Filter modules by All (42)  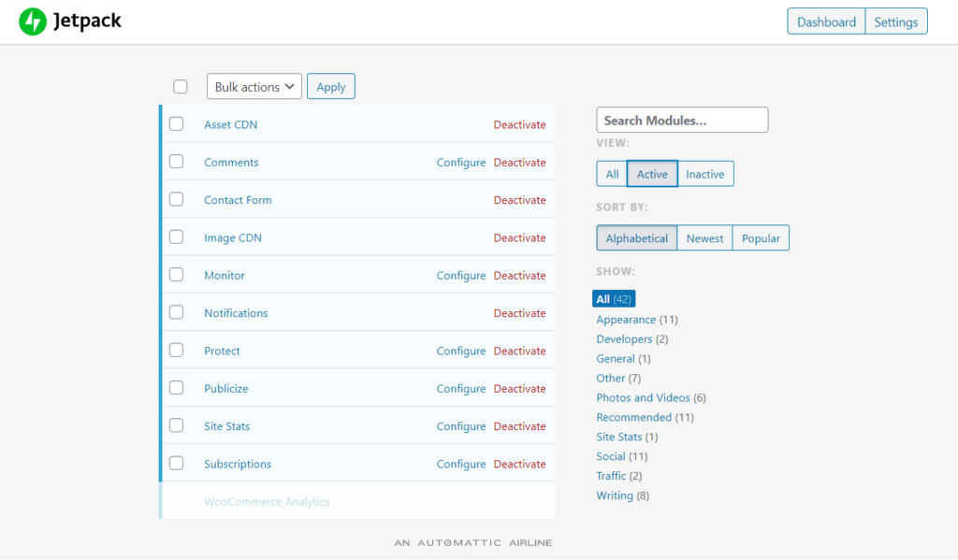click(x=614, y=298)
